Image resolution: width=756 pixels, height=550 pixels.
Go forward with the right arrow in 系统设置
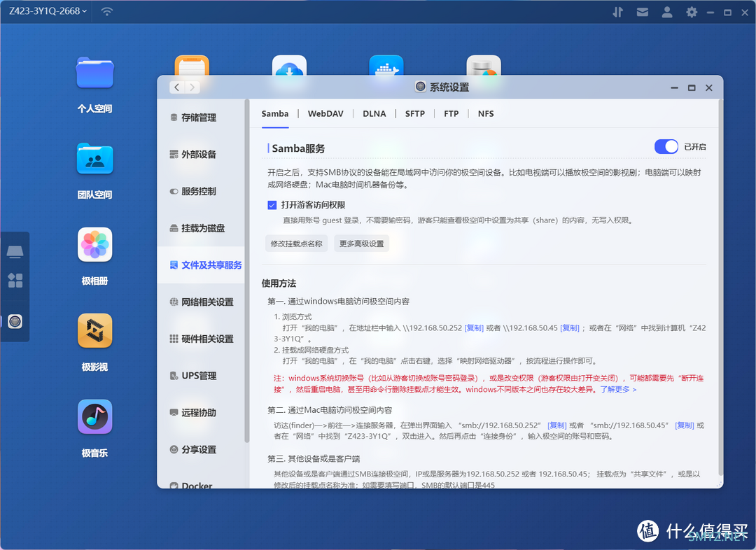pyautogui.click(x=192, y=87)
